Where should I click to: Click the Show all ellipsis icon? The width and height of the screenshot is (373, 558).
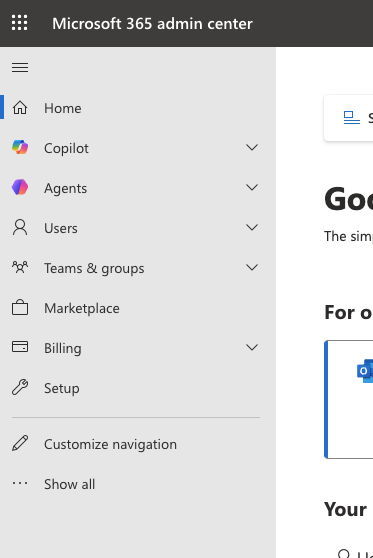click(x=20, y=483)
